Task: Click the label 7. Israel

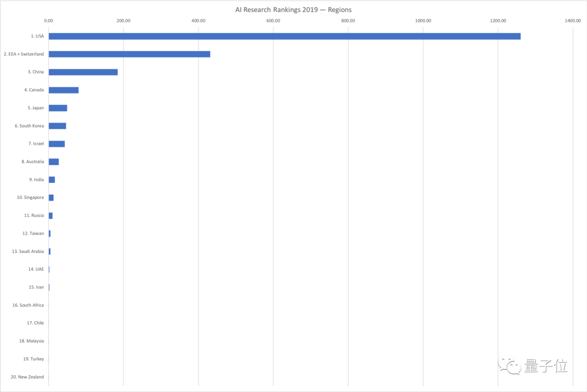Action: 36,144
